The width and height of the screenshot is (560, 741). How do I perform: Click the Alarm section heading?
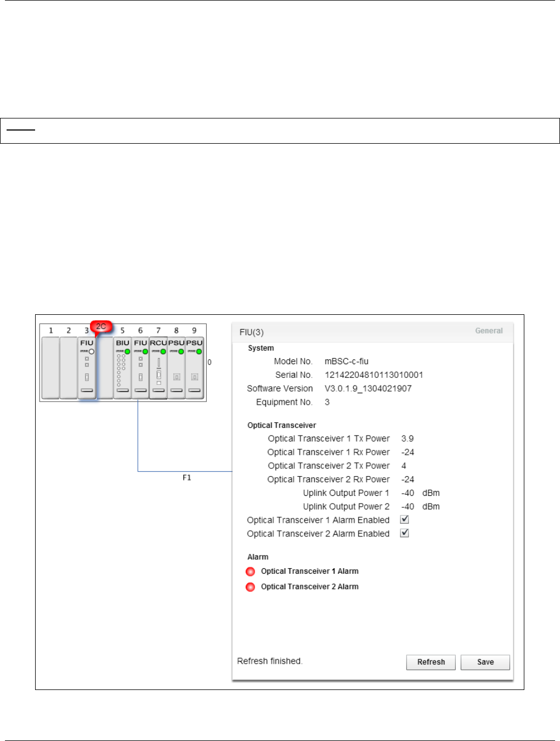pos(258,557)
